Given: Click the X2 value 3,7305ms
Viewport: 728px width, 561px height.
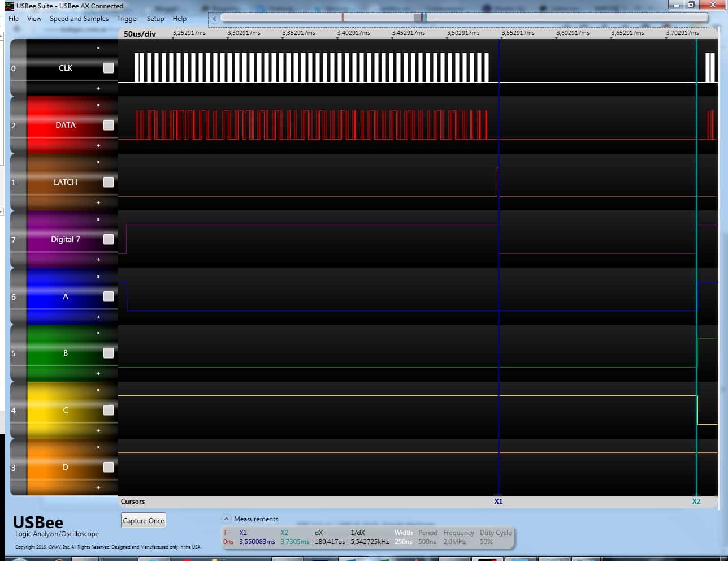Looking at the screenshot, I should 295,542.
